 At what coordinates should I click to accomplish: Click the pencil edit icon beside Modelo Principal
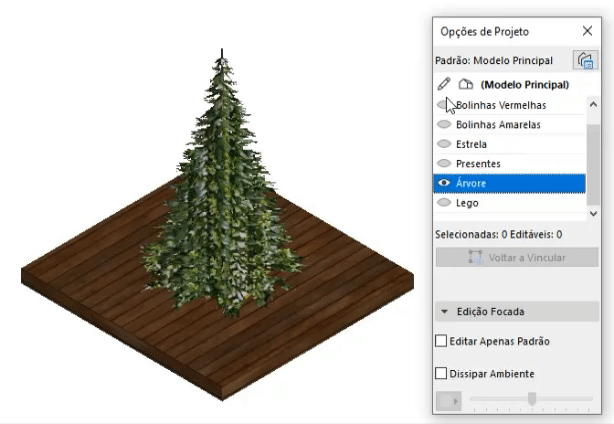pyautogui.click(x=444, y=84)
